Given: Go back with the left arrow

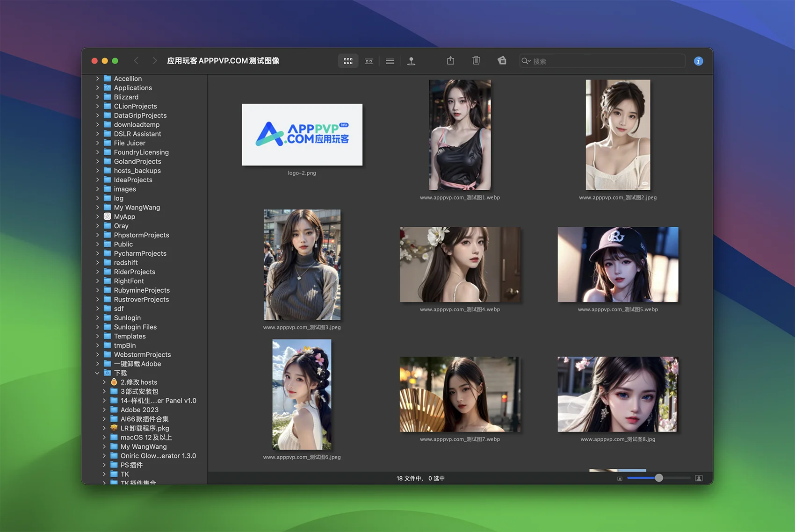Looking at the screenshot, I should [x=136, y=61].
